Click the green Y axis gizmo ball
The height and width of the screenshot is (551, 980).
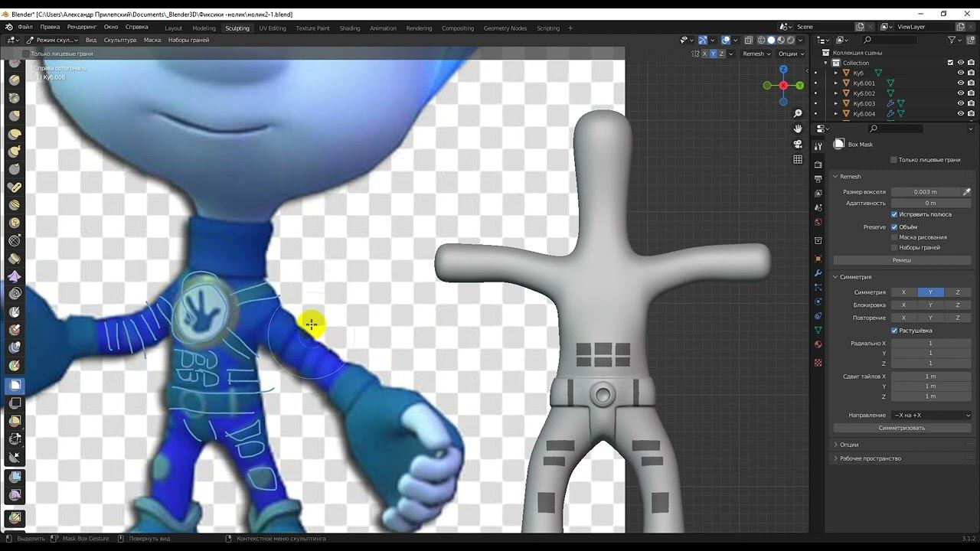click(800, 86)
